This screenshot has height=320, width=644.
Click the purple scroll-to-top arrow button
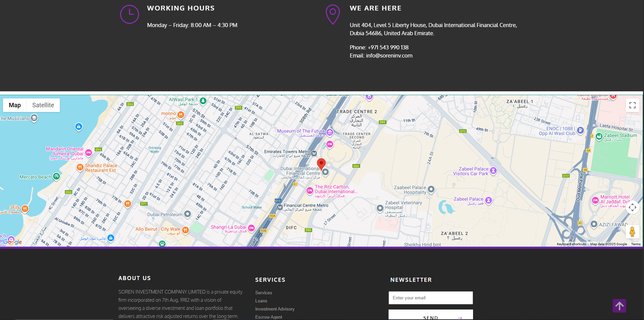(x=619, y=306)
